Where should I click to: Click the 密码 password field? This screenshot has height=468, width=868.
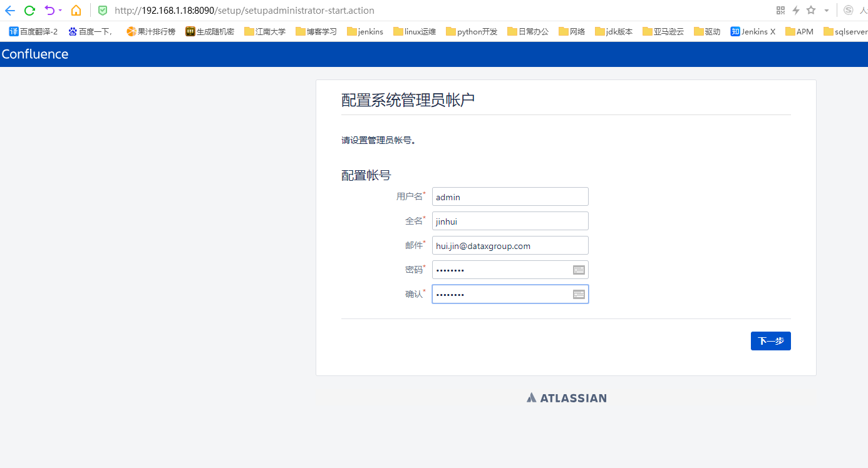[510, 270]
